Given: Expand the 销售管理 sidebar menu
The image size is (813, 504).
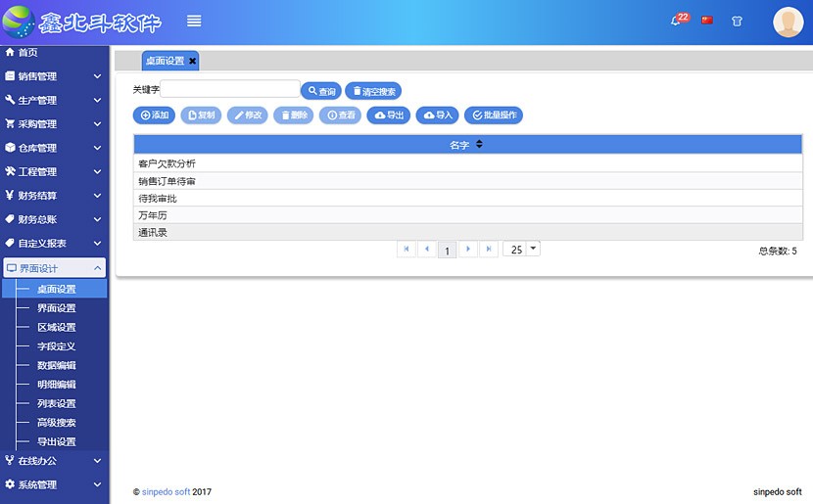Looking at the screenshot, I should pos(54,76).
